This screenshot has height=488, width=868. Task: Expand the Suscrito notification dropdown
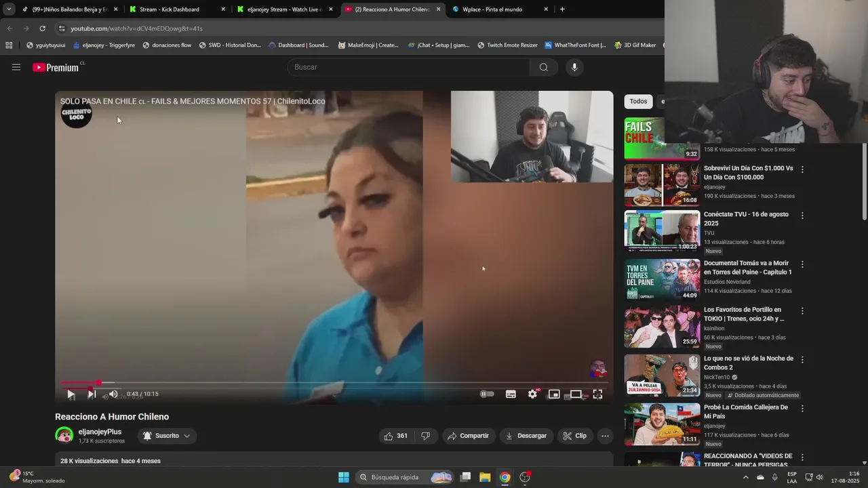click(x=186, y=436)
